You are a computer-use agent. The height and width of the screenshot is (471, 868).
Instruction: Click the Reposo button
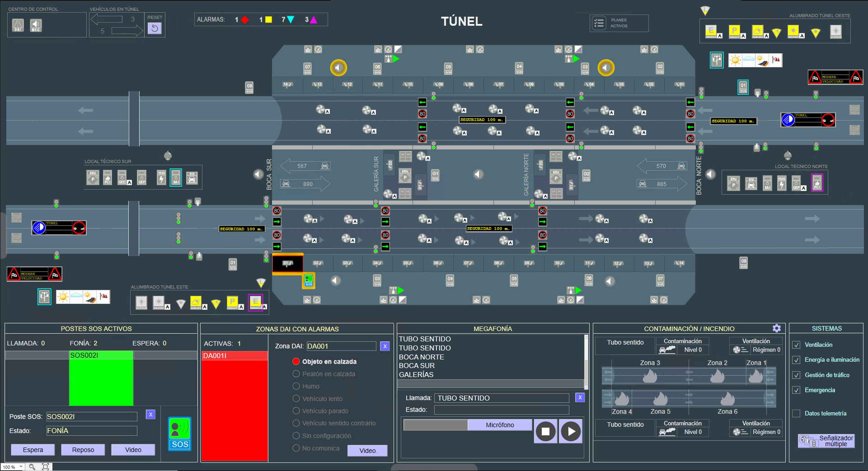(83, 450)
